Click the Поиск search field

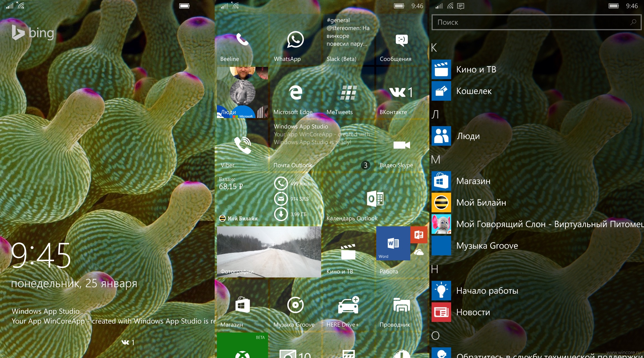pyautogui.click(x=536, y=22)
